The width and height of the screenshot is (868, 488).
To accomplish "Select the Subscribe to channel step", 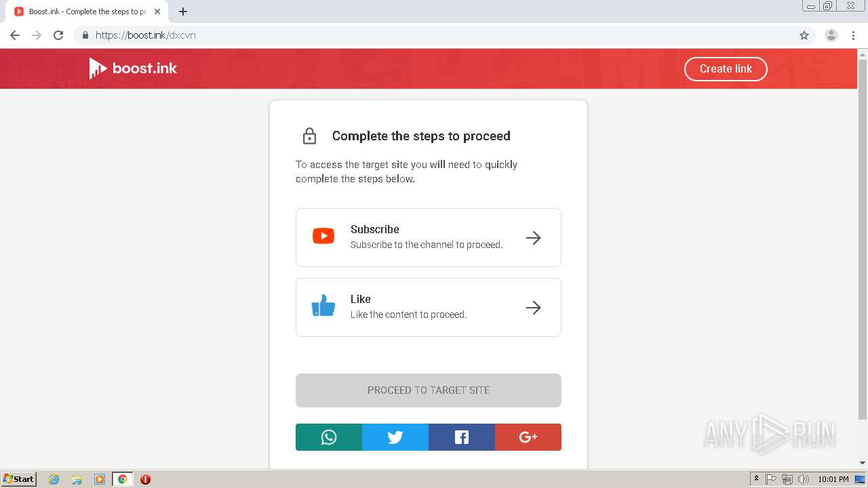I will pos(429,237).
